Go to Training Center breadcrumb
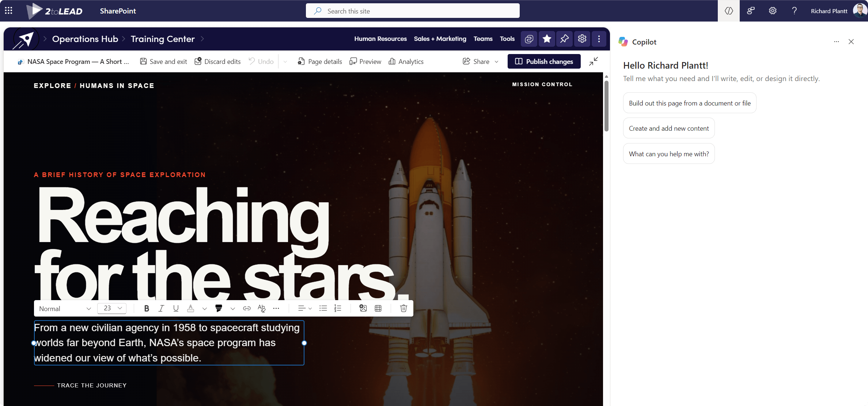Image resolution: width=868 pixels, height=406 pixels. pyautogui.click(x=163, y=39)
